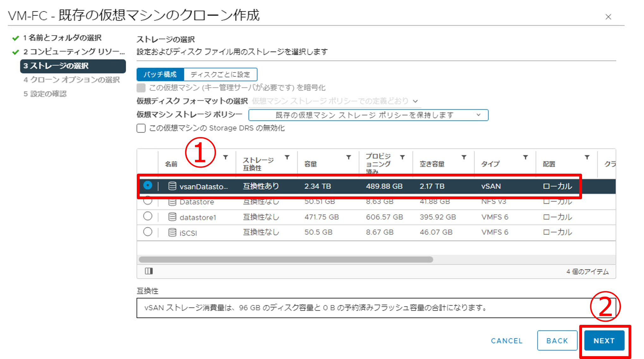644x359 pixels.
Task: Select datastore1 radio button
Action: coord(148,216)
